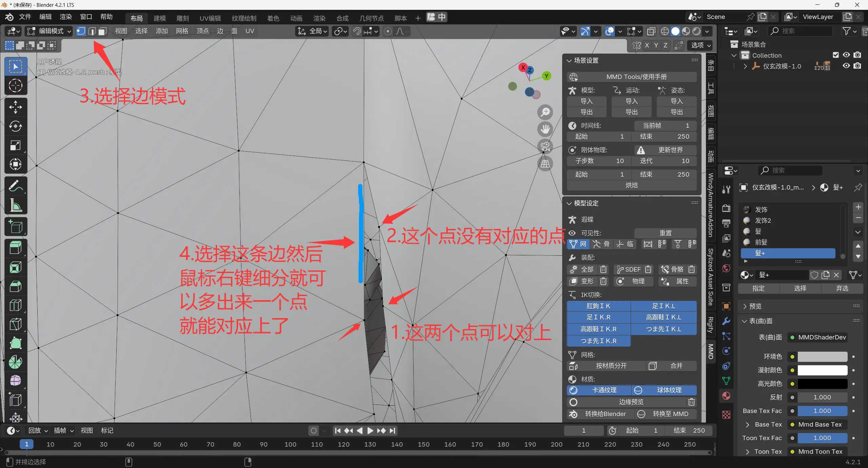Screen dimensions: 868x468
Task: Click play animation button in timeline
Action: click(x=370, y=430)
